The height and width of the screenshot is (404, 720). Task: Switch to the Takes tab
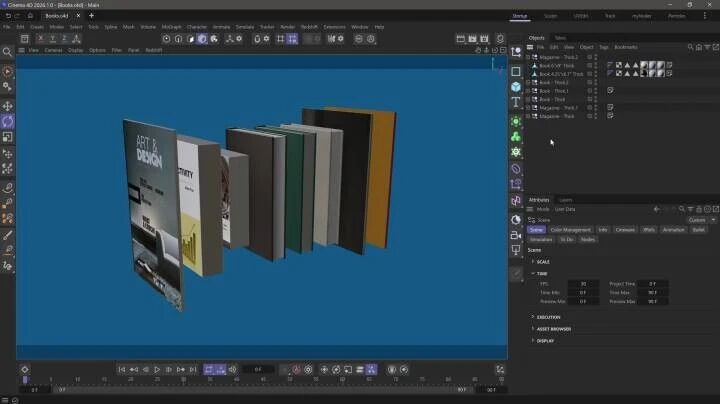[560, 38]
